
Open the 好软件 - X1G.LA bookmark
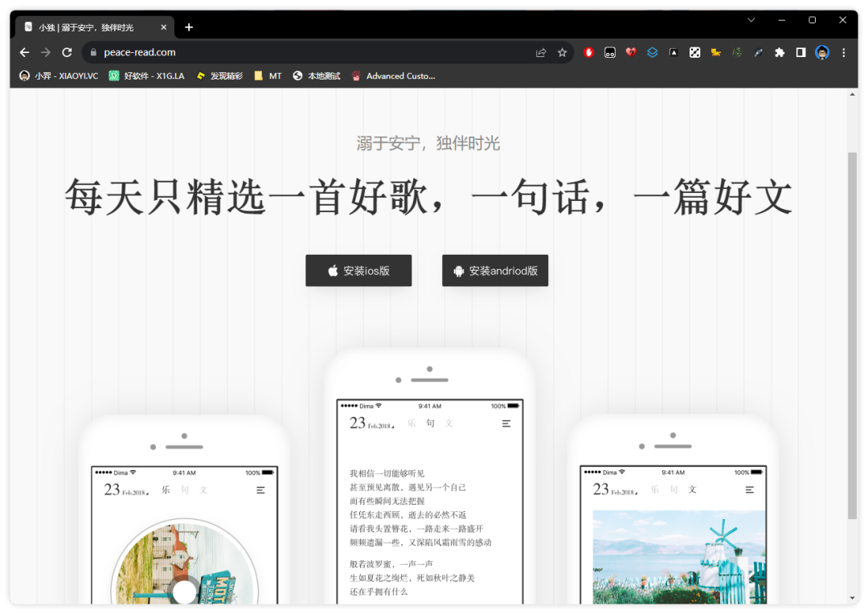(x=147, y=76)
